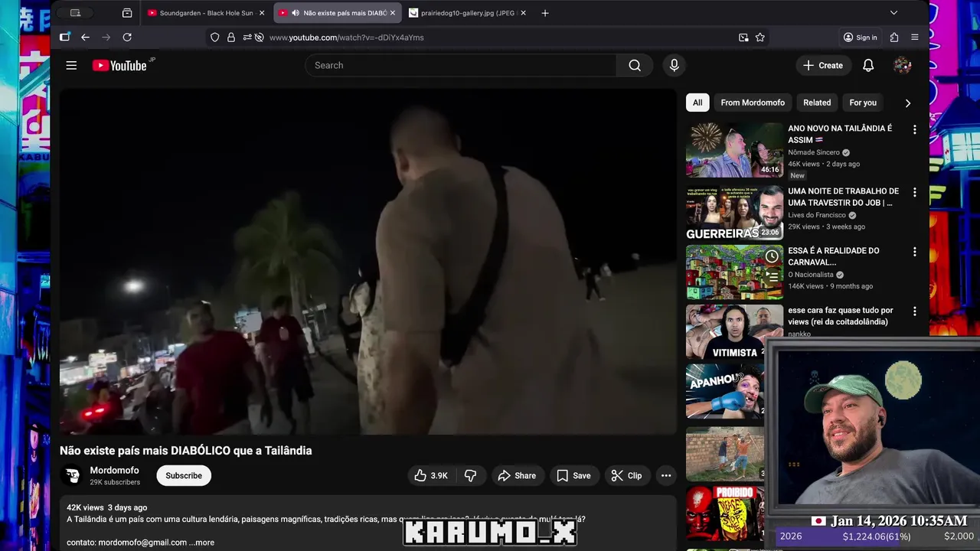Bookmark this page with the star
Screen dimensions: 980x551
pyautogui.click(x=760, y=37)
